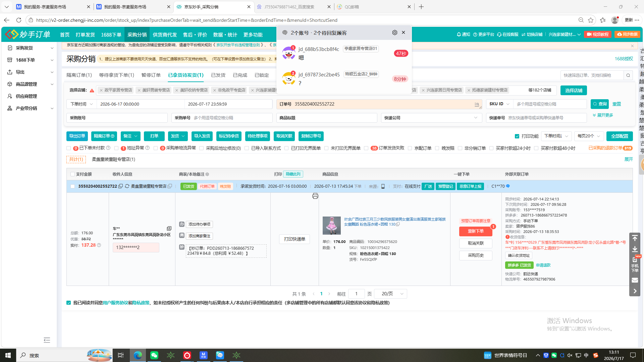The image size is (644, 362).
Task: Click the search magnifier in quick filter box
Action: point(628,75)
